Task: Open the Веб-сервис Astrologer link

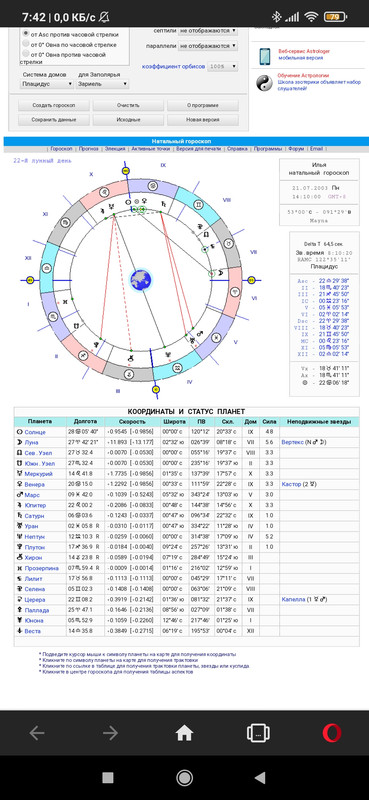Action: (303, 52)
